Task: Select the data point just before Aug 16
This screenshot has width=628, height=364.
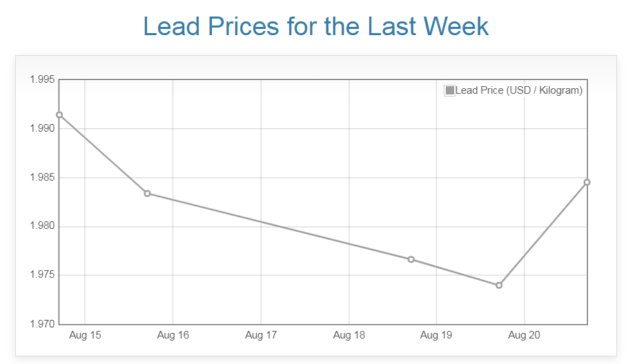Action: 147,193
